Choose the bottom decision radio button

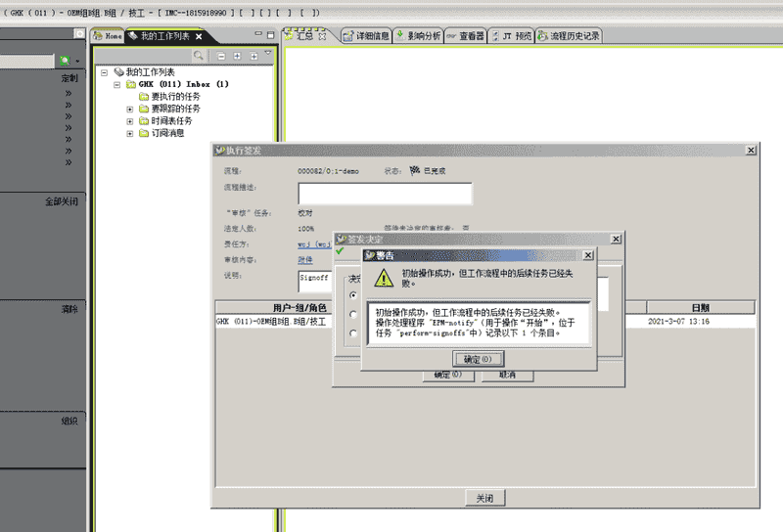click(x=353, y=333)
